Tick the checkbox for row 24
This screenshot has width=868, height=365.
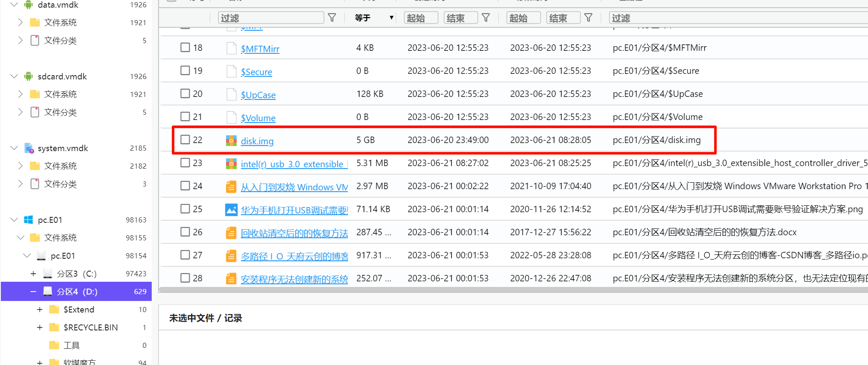185,185
